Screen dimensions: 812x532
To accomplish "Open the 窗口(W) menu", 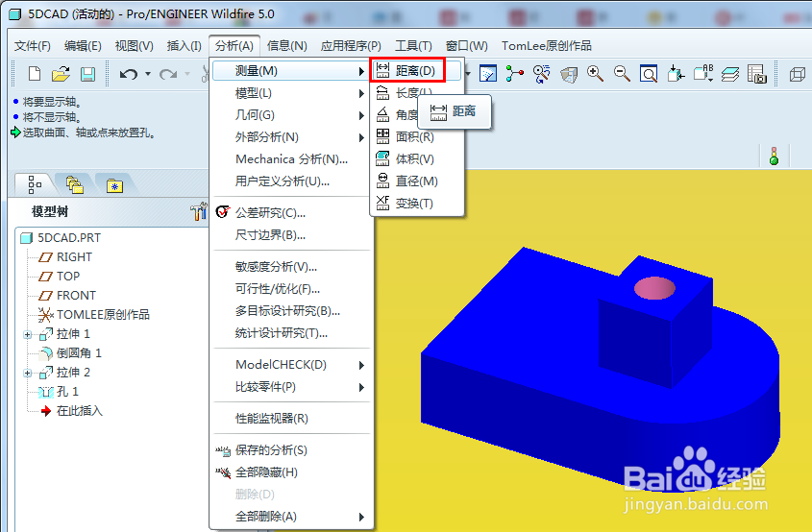I will point(467,46).
